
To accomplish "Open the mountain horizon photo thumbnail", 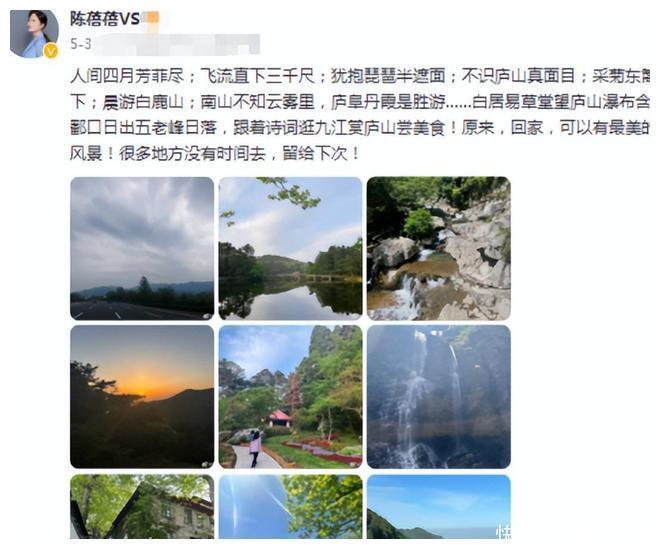I will (x=439, y=506).
